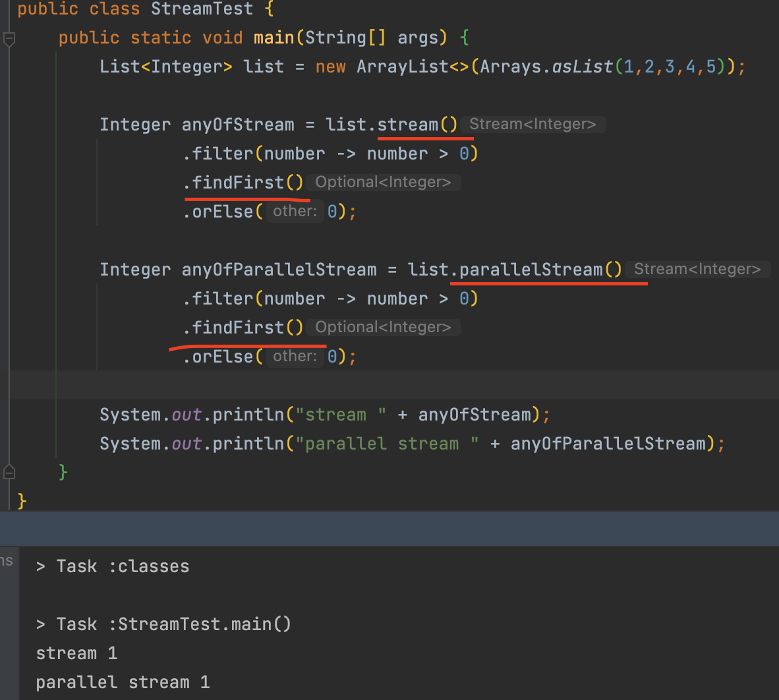
Task: Click 'stream()' call on list
Action: tap(417, 125)
